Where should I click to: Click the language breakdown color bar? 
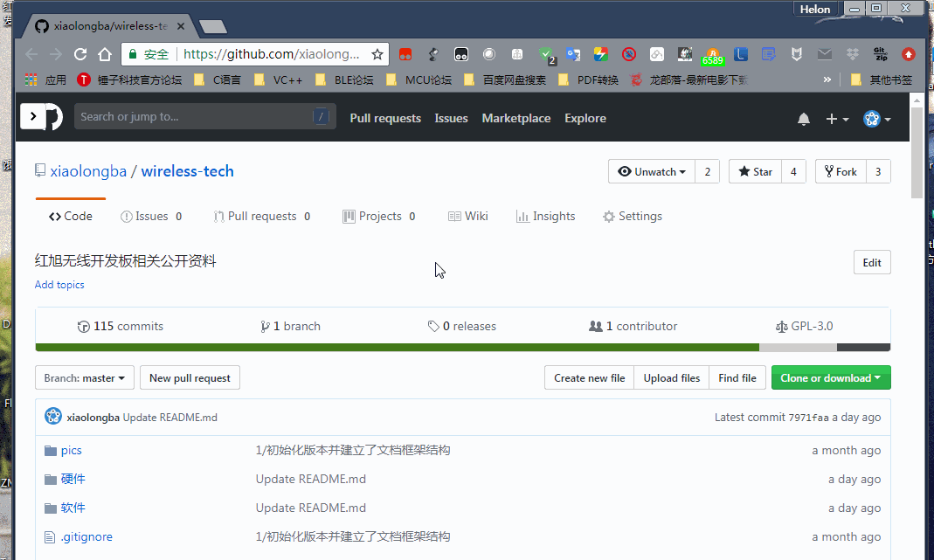(x=463, y=348)
